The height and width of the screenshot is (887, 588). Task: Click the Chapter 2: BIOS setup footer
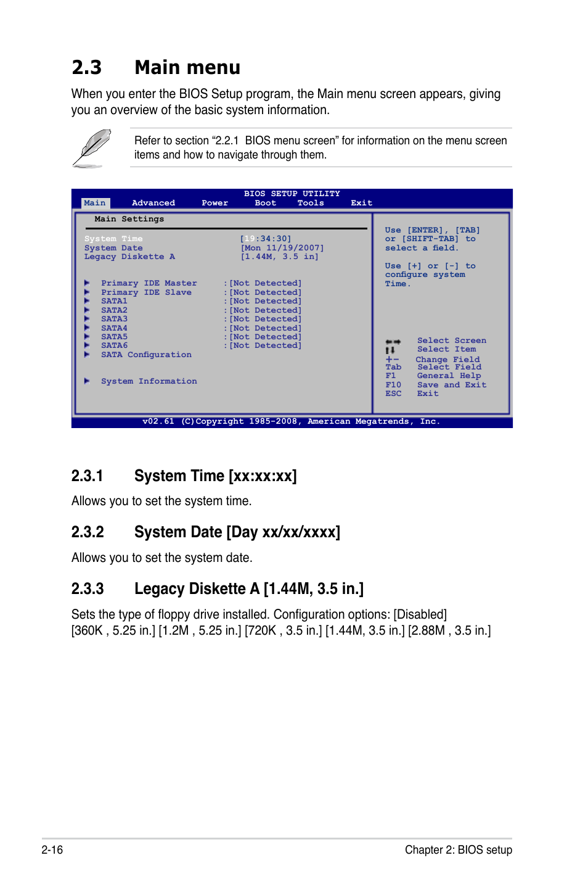459,850
